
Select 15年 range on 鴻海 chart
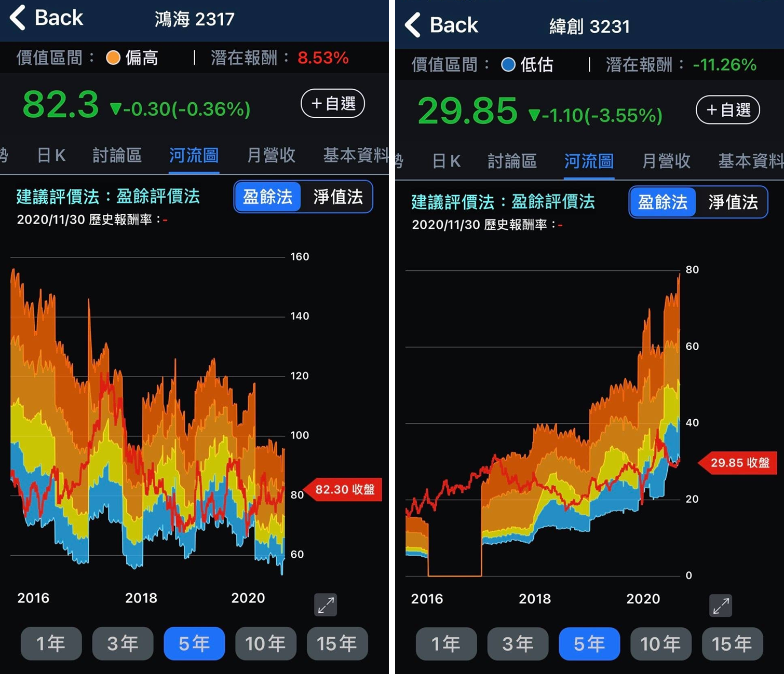337,643
